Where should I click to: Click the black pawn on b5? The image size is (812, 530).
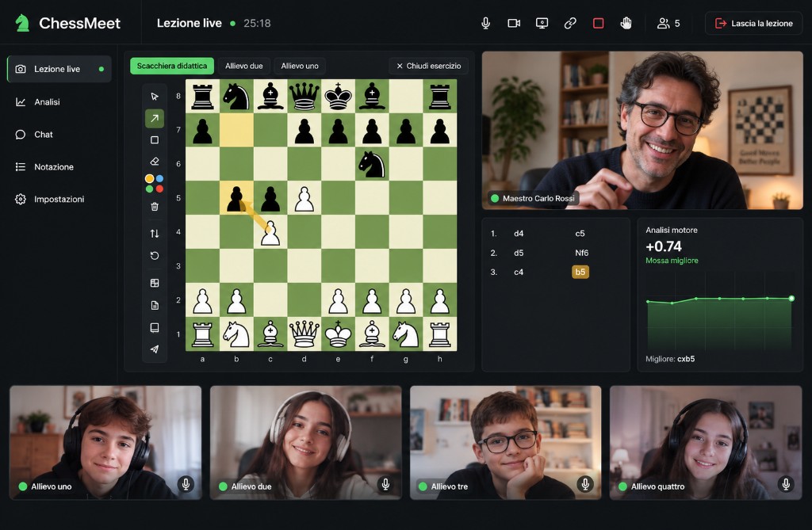coord(236,198)
